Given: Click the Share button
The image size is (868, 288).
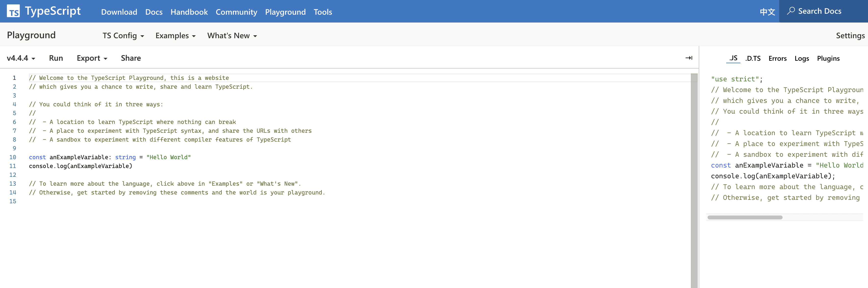Looking at the screenshot, I should [x=131, y=58].
